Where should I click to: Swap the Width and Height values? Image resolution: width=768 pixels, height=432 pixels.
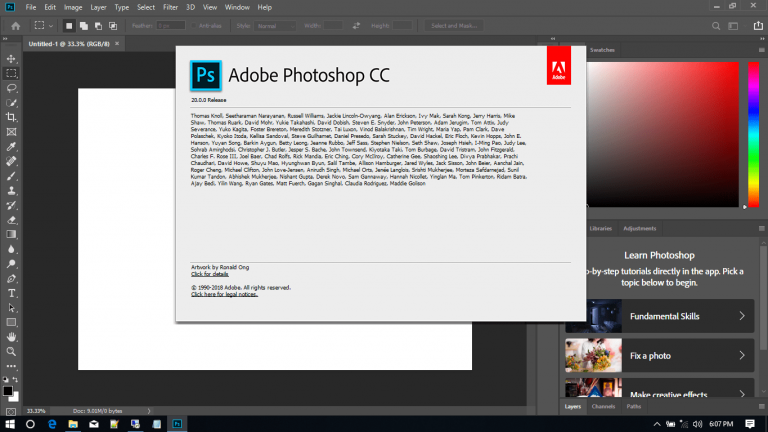pos(356,26)
